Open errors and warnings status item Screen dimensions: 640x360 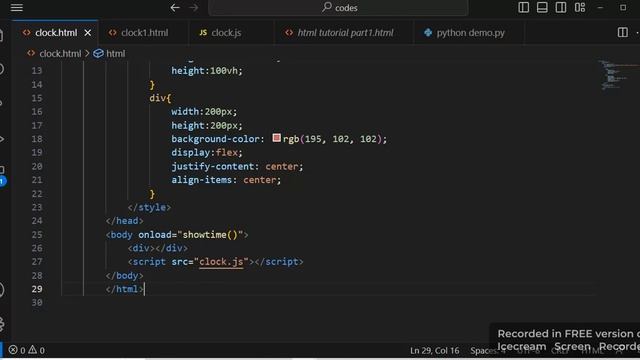[x=27, y=350]
